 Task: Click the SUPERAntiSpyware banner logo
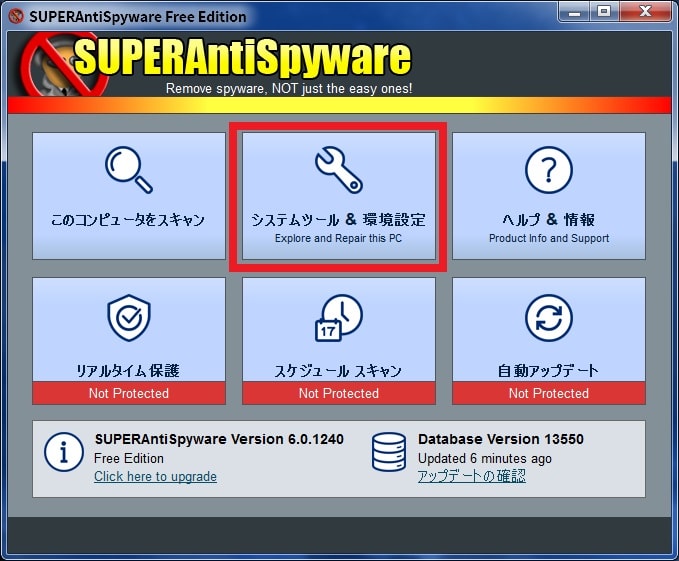pyautogui.click(x=217, y=65)
